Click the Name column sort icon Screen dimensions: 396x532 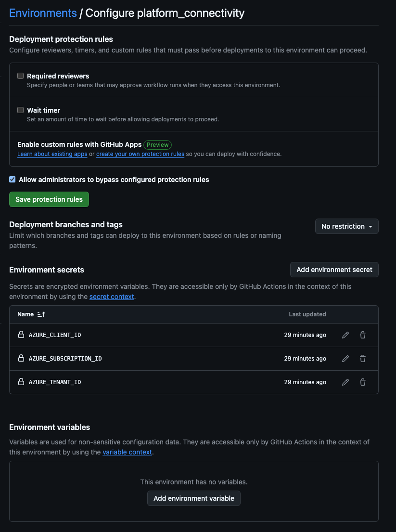coord(41,314)
